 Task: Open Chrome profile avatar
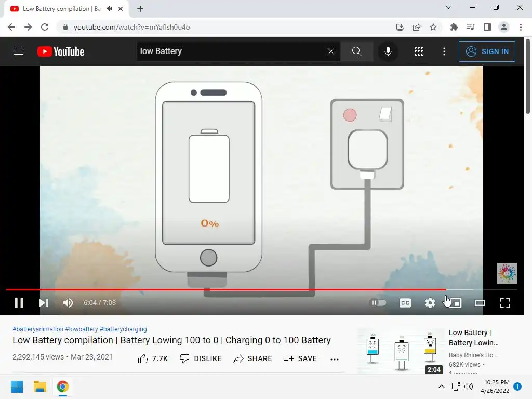point(504,27)
